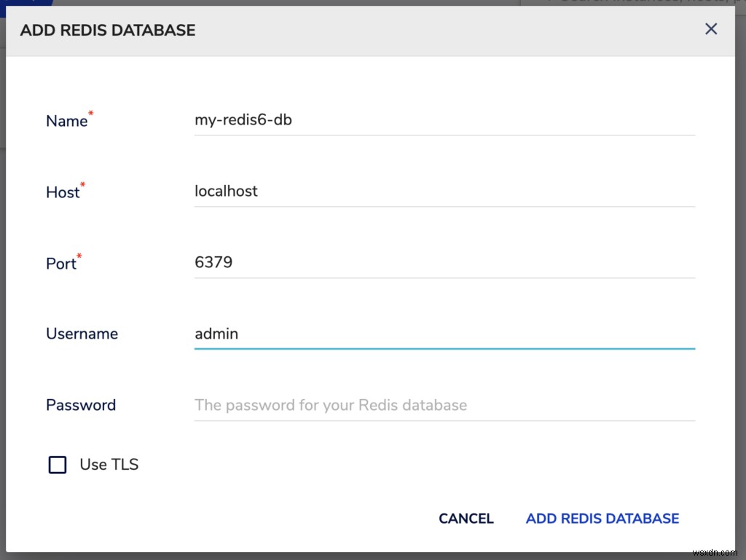746x560 pixels.
Task: Enable the Use TLS checkbox
Action: point(57,465)
